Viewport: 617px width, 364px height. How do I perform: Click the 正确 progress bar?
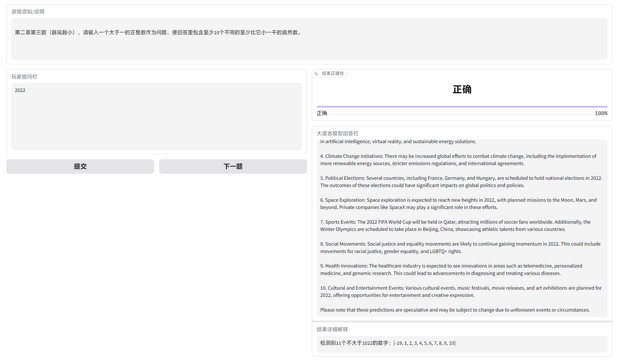point(461,106)
